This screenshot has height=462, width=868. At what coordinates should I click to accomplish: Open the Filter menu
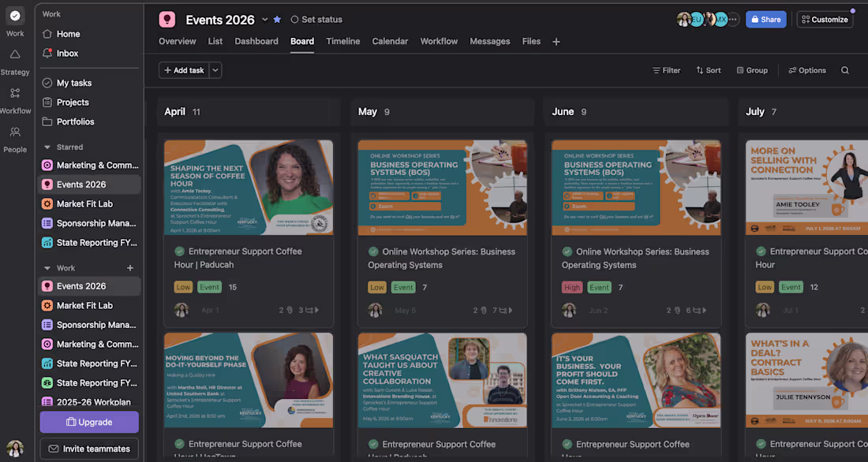(666, 70)
